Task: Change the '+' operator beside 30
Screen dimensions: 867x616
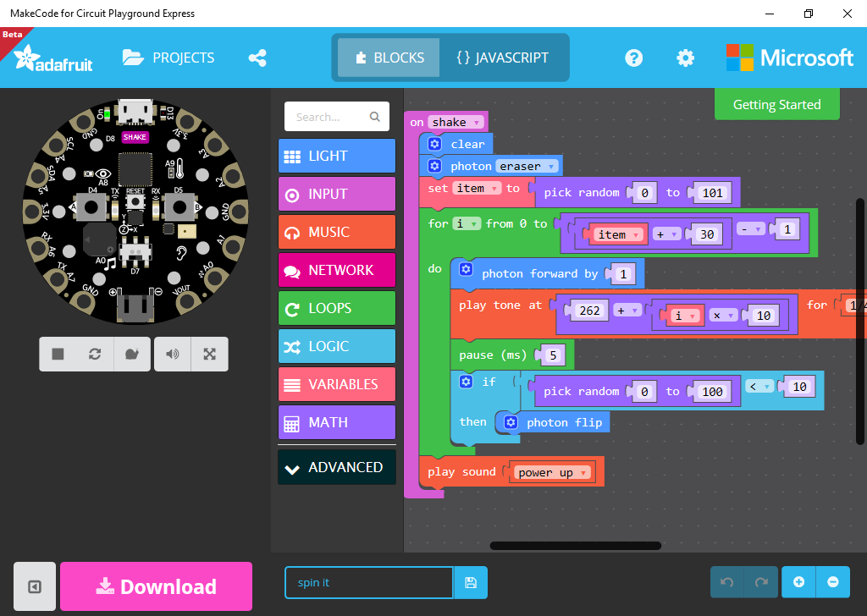Action: [666, 234]
